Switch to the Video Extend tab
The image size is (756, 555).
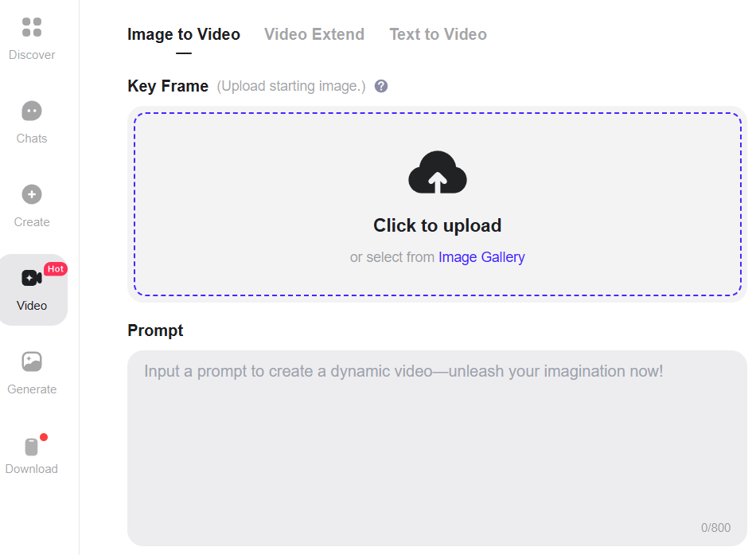pos(314,34)
